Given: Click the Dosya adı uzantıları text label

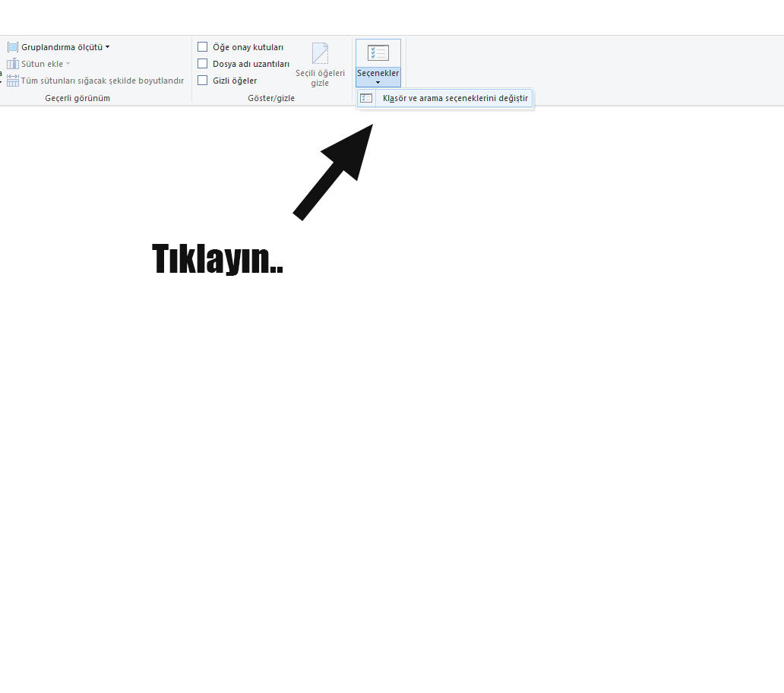Looking at the screenshot, I should coord(251,64).
